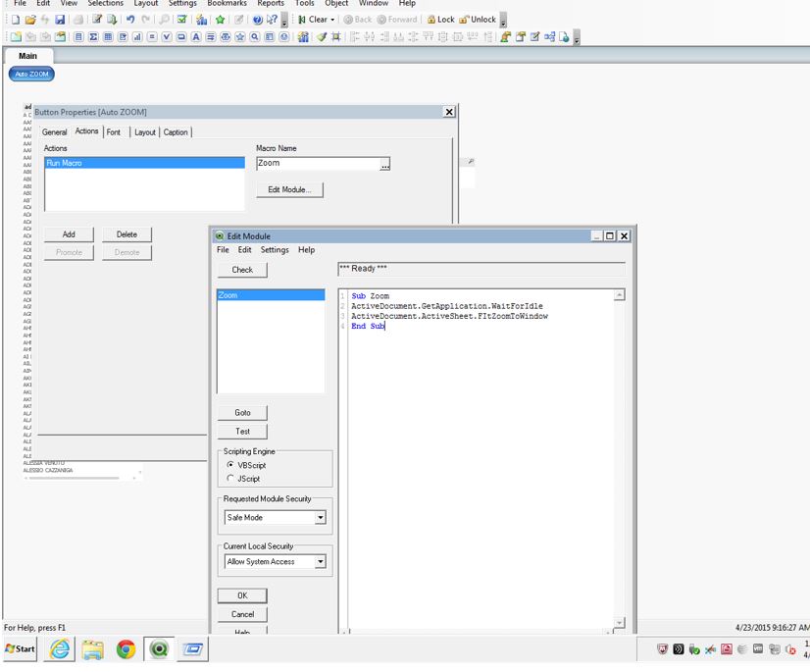The height and width of the screenshot is (672, 810).
Task: Open the Requested Module Security dropdown
Action: [x=320, y=518]
